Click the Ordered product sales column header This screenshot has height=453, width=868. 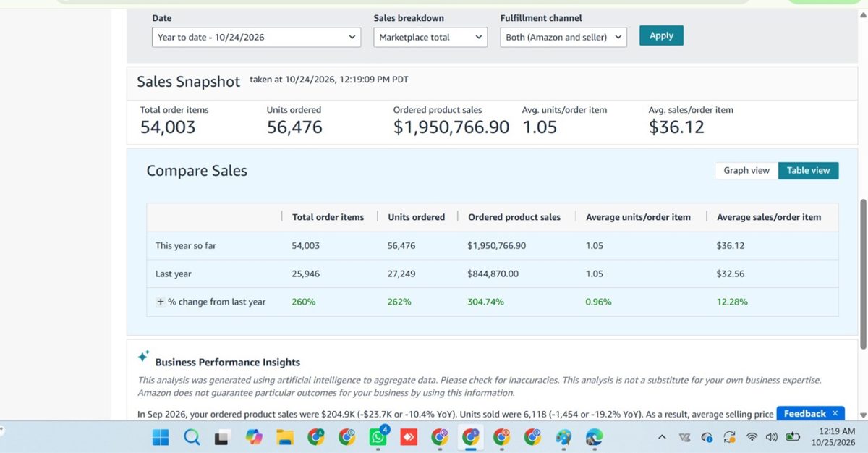point(514,217)
